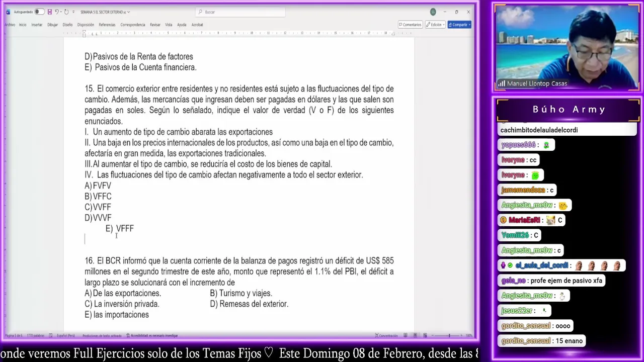The width and height of the screenshot is (644, 362).
Task: Click Predicciones de texto: activado
Action: click(x=102, y=335)
